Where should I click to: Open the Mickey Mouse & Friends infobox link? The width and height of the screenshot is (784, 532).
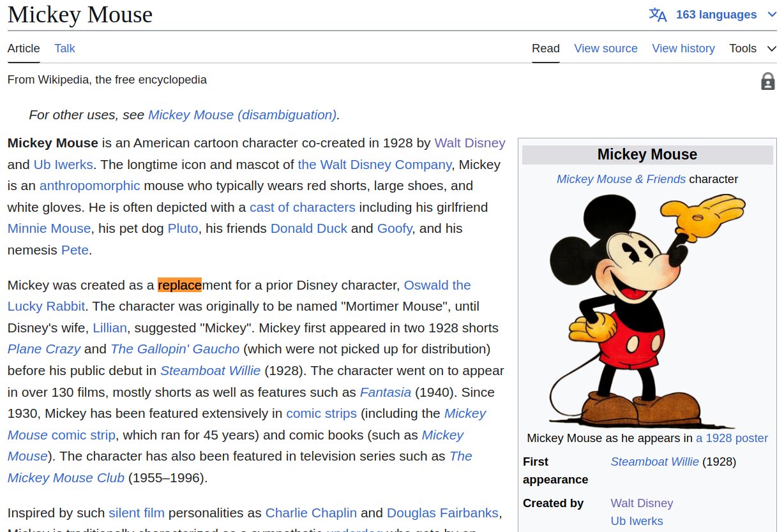point(621,179)
